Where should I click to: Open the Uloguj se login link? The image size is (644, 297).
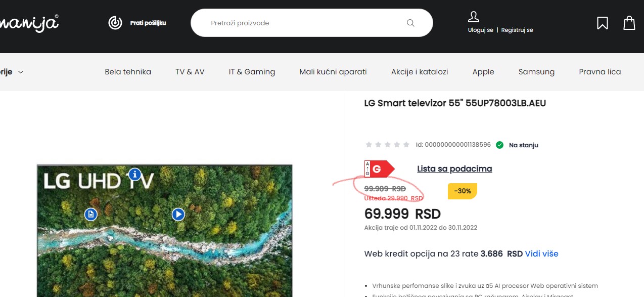pyautogui.click(x=481, y=30)
